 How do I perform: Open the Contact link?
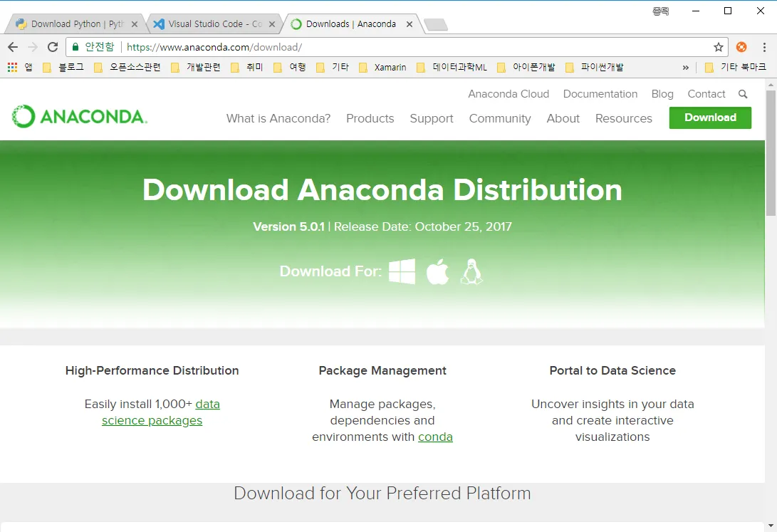[x=706, y=94]
